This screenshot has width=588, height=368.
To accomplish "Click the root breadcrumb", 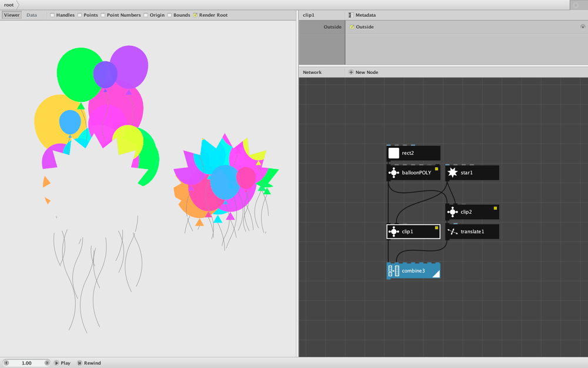I will click(x=9, y=5).
